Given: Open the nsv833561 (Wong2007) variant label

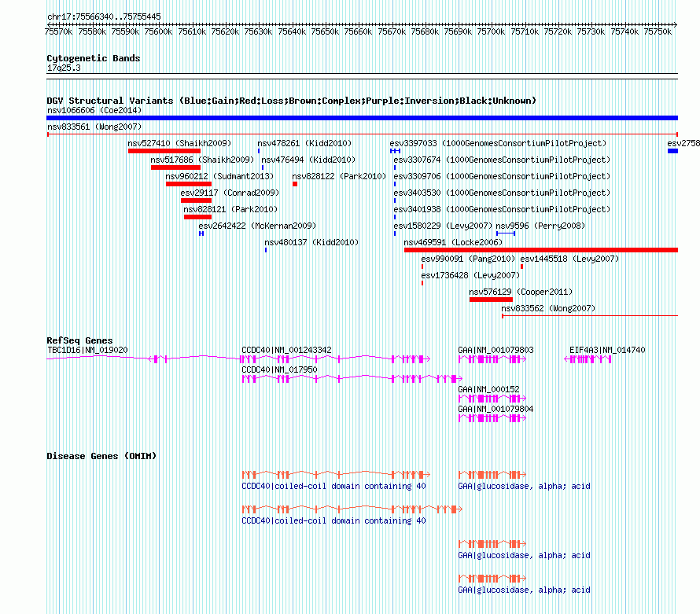Looking at the screenshot, I should click(x=94, y=127).
